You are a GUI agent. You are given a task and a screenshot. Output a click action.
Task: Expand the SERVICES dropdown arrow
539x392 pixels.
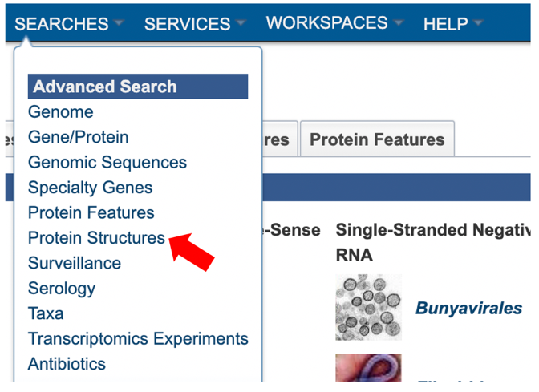[241, 22]
